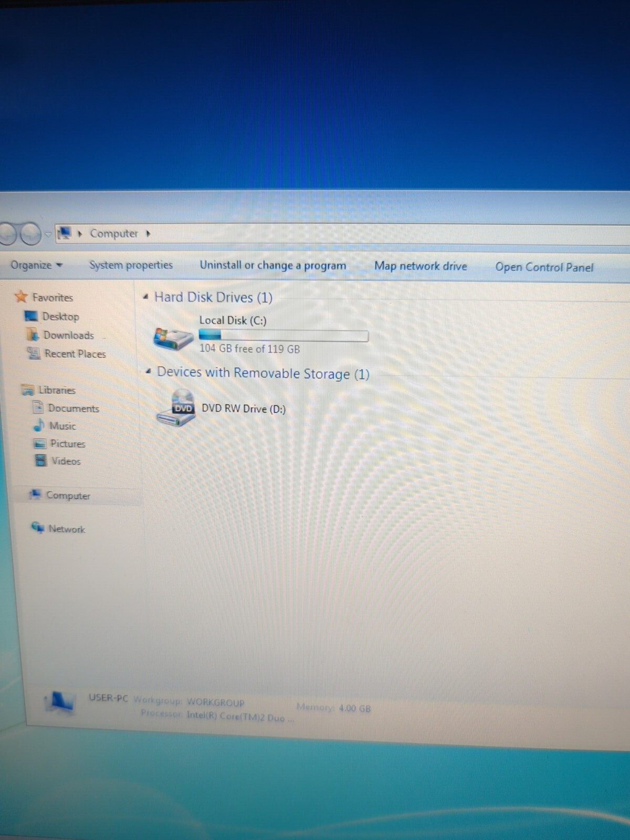Click the Videos filmstrip icon
630x840 pixels.
[40, 460]
